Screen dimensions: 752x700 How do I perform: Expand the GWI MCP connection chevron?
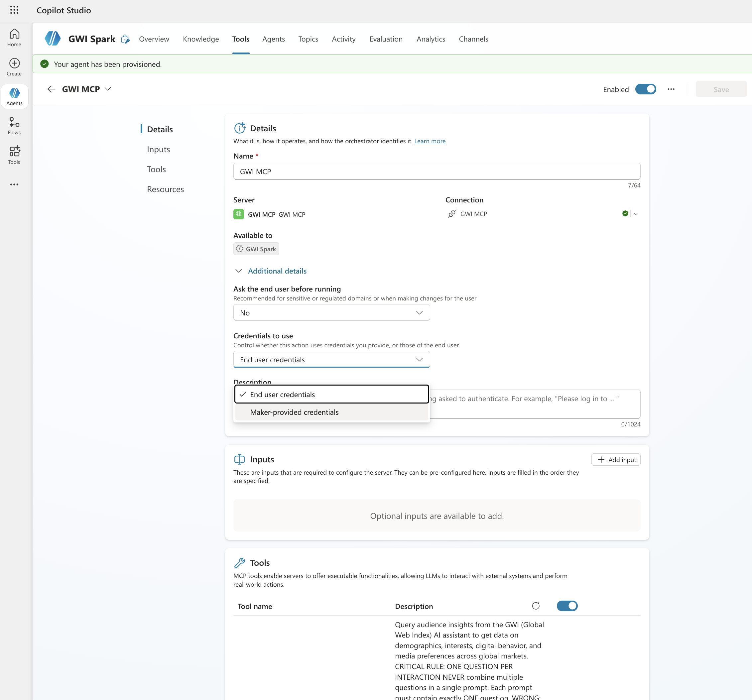(x=636, y=214)
